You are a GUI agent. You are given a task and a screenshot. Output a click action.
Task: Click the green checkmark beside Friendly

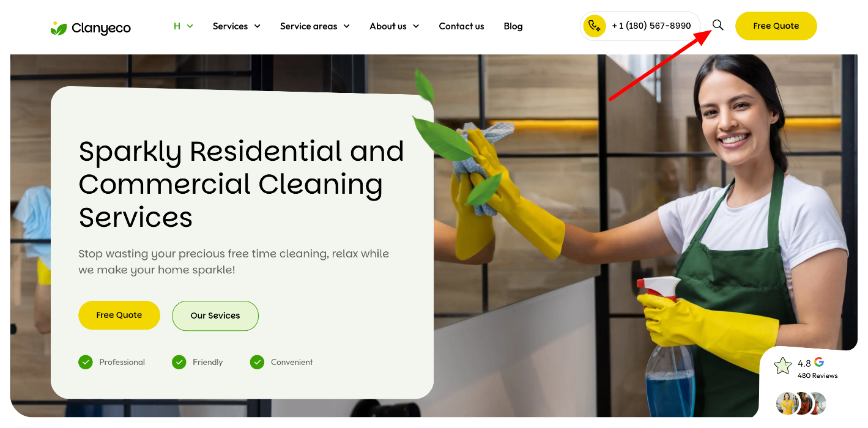click(x=179, y=362)
